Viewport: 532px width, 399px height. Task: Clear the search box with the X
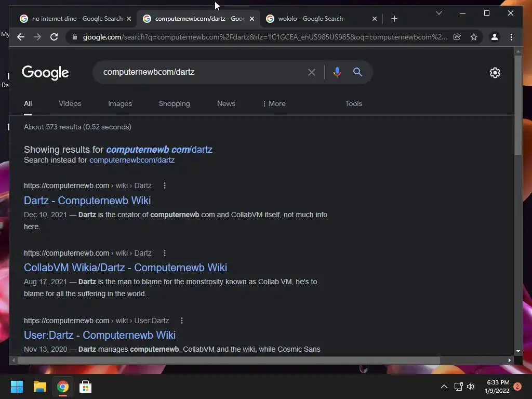[x=312, y=72]
